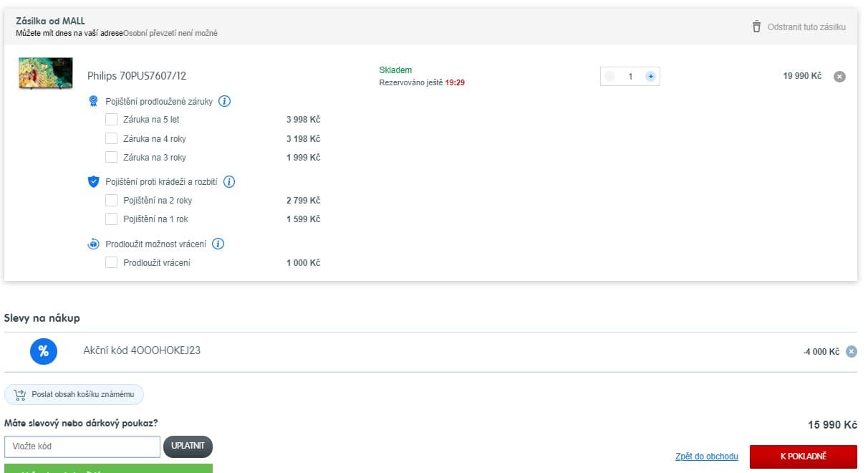This screenshot has width=868, height=473.
Task: Check the Záruka na 5 let option
Action: 111,120
